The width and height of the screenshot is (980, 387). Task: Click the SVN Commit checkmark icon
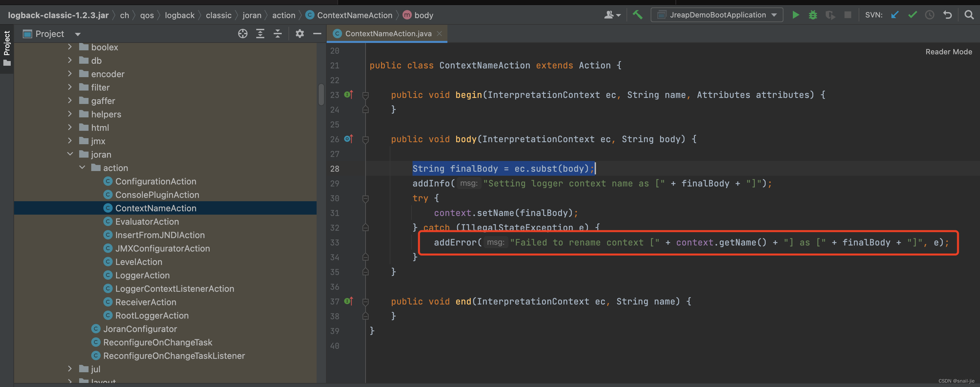click(x=912, y=15)
